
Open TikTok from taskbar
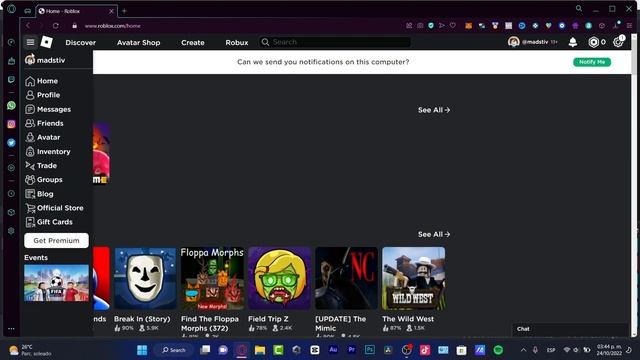[425, 350]
